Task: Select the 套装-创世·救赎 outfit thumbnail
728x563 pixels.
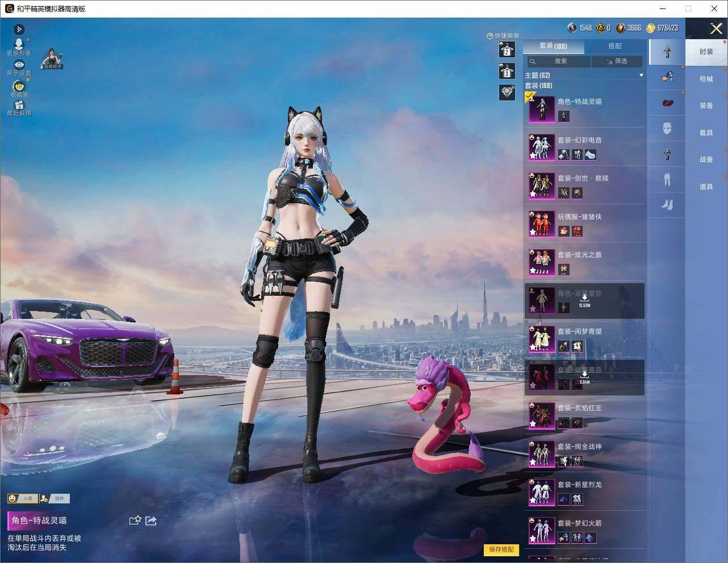Action: click(x=542, y=186)
